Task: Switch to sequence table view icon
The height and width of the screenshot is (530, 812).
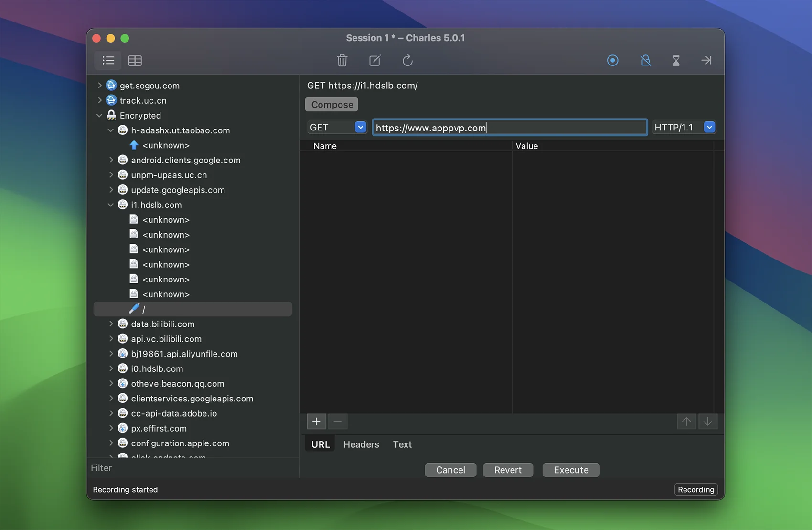Action: (135, 60)
